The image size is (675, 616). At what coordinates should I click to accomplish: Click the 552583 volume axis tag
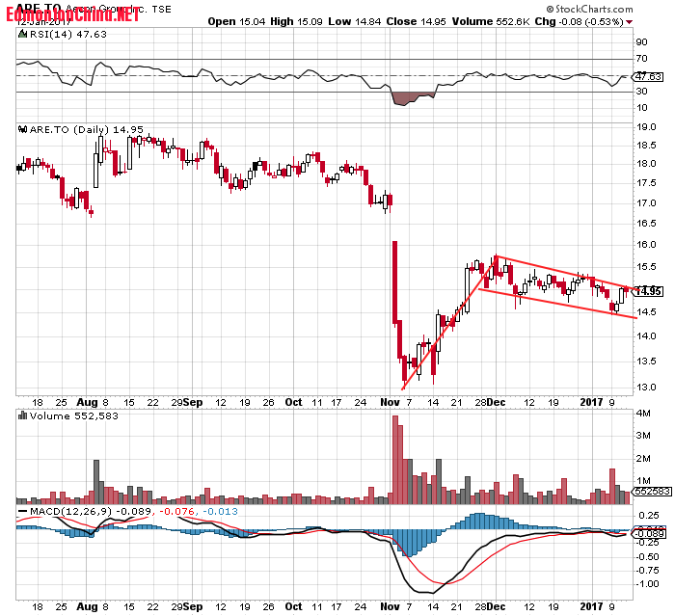[652, 492]
